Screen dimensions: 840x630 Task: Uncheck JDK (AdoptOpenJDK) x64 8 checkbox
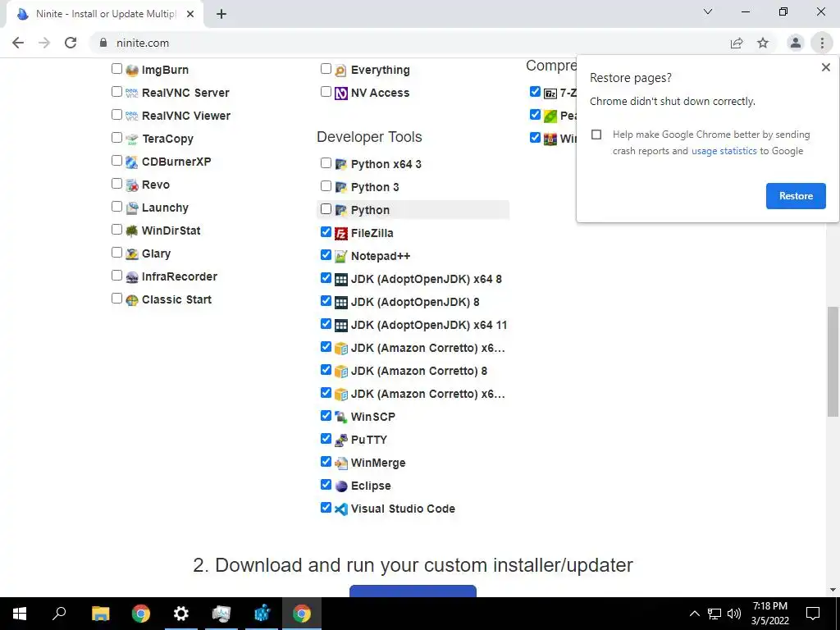coord(326,278)
